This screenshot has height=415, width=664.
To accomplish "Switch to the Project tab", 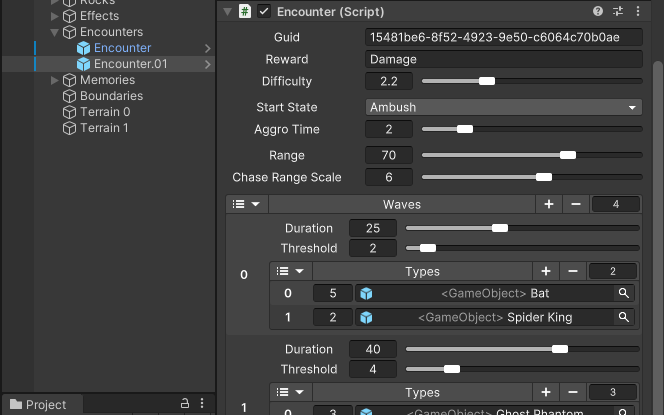I will (38, 404).
